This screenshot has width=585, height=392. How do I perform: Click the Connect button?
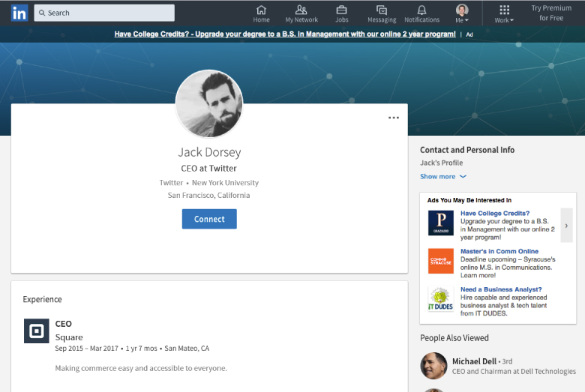coord(209,219)
